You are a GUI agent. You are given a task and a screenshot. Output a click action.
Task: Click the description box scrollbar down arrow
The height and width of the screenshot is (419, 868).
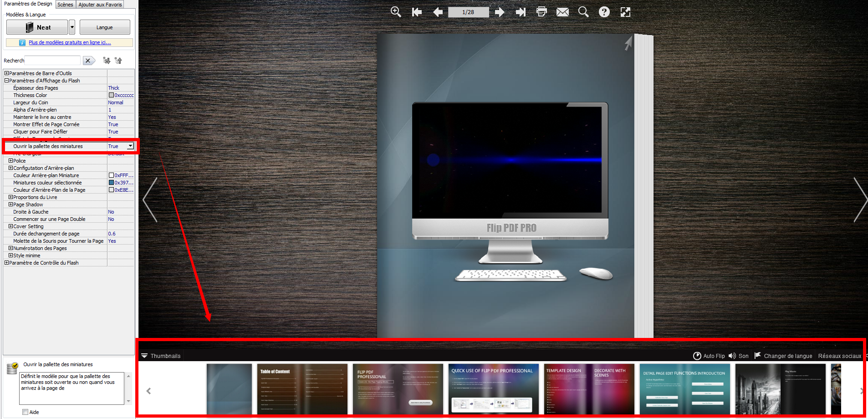coord(128,401)
